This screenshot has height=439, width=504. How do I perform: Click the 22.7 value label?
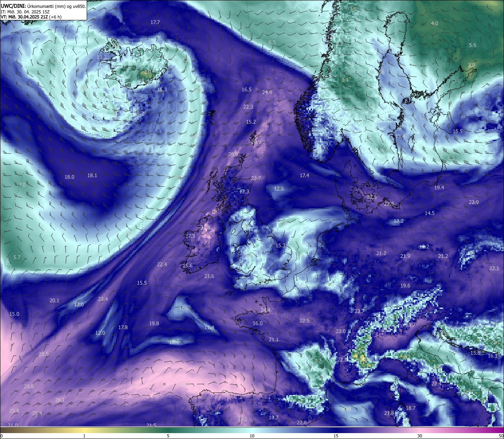359,311
